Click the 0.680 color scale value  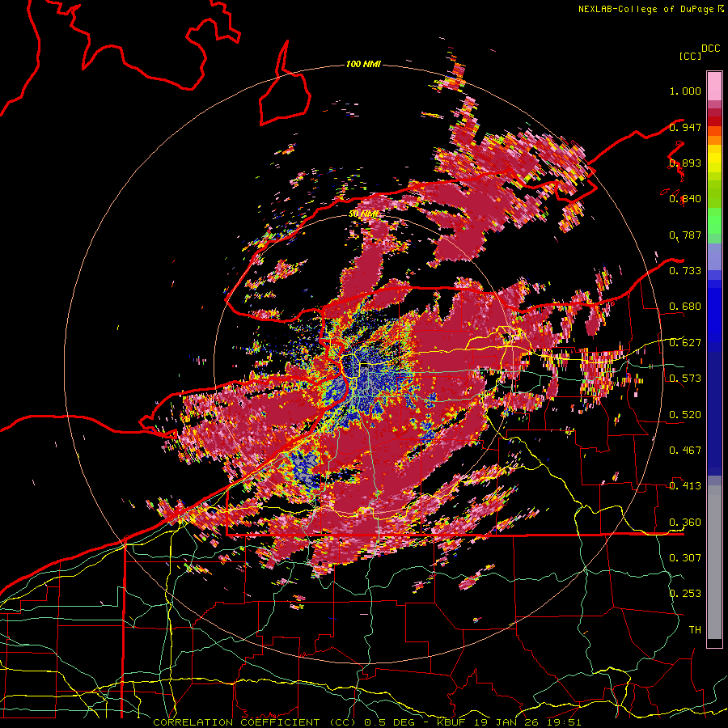click(x=685, y=307)
